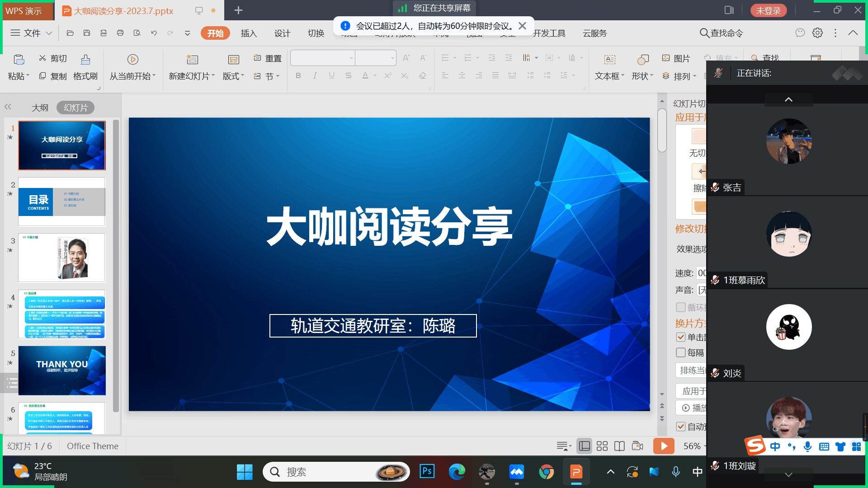
Task: Start slideshow from current slide icon
Action: (x=132, y=60)
